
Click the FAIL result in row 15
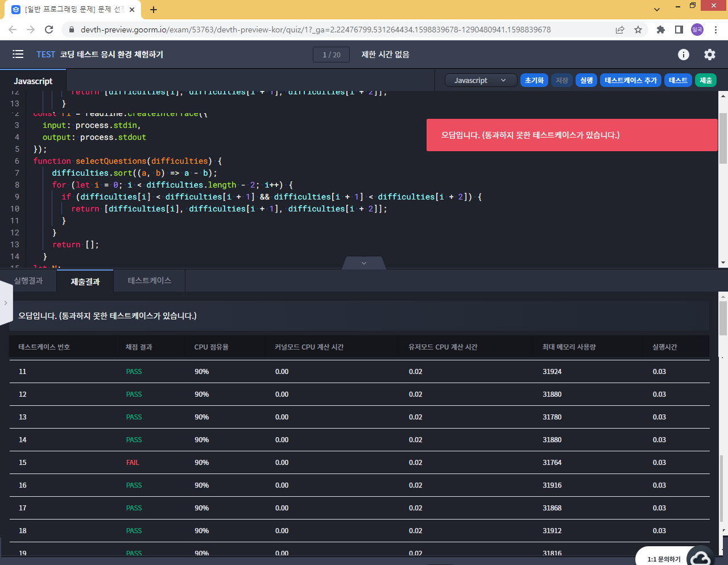[x=133, y=462]
